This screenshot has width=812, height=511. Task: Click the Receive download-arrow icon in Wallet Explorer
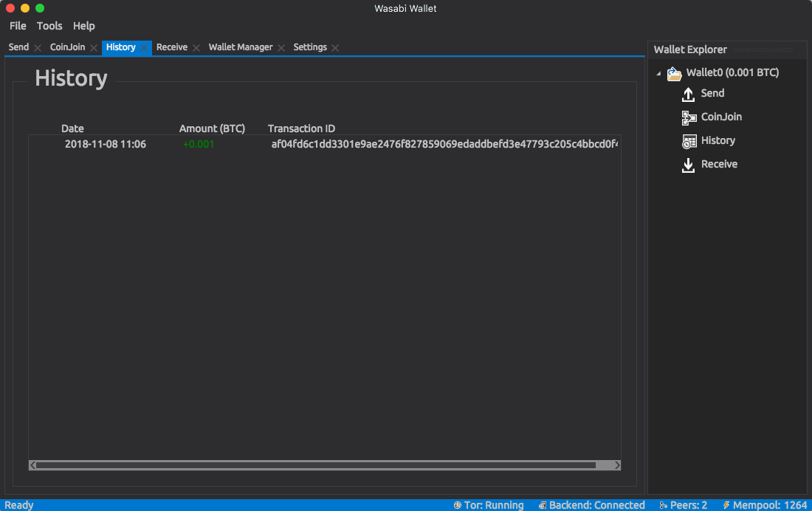(x=688, y=165)
